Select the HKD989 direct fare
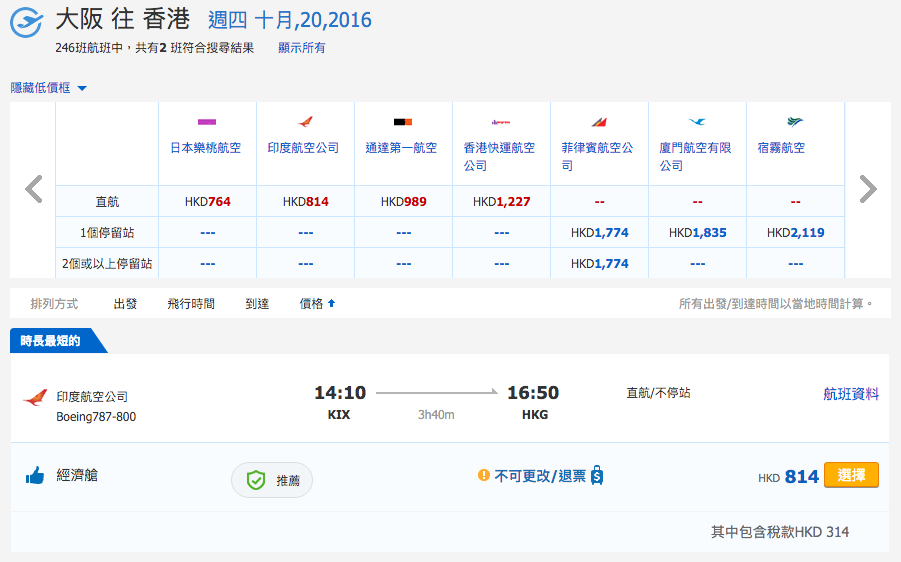Screen dimensions: 901x562 (403, 202)
